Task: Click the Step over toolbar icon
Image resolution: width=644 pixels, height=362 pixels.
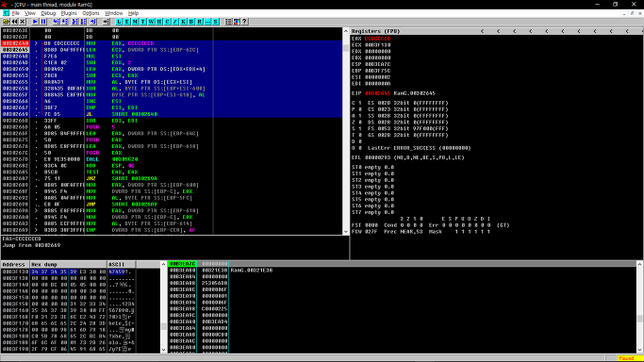Action: (65, 22)
